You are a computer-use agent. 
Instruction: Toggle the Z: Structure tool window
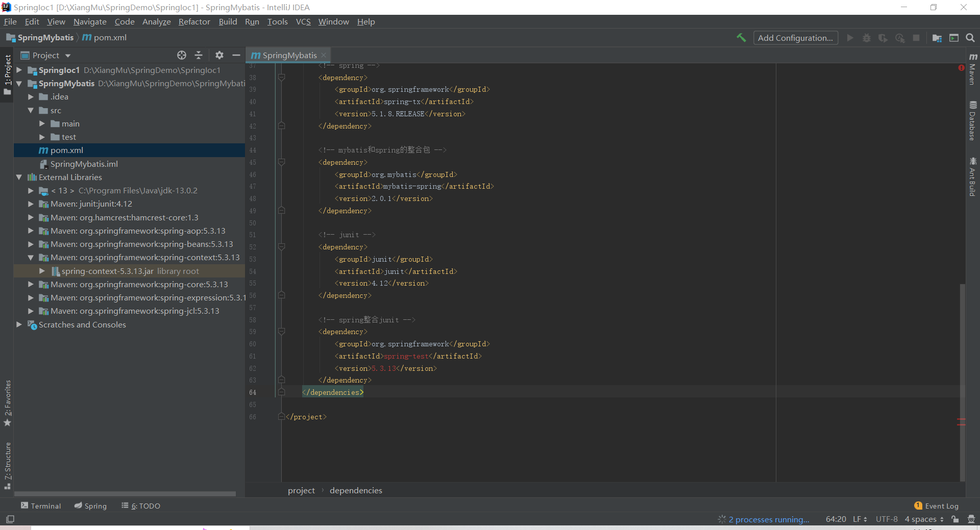coord(7,466)
